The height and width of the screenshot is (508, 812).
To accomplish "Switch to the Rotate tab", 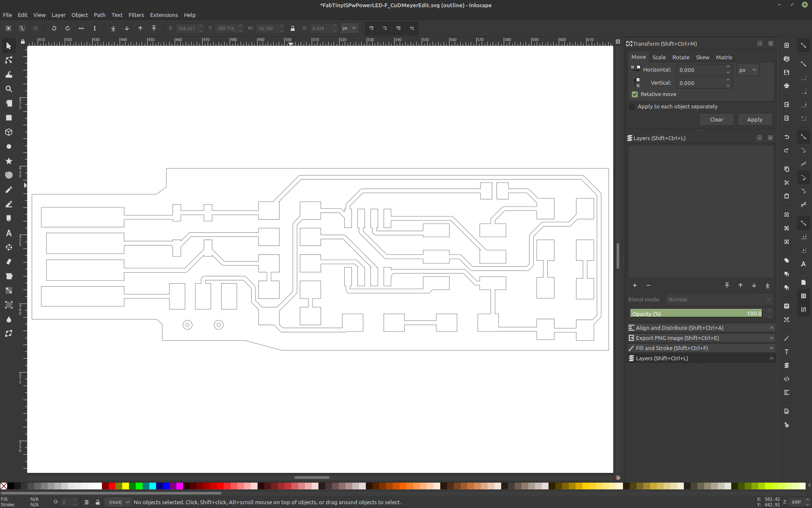I will [x=680, y=57].
